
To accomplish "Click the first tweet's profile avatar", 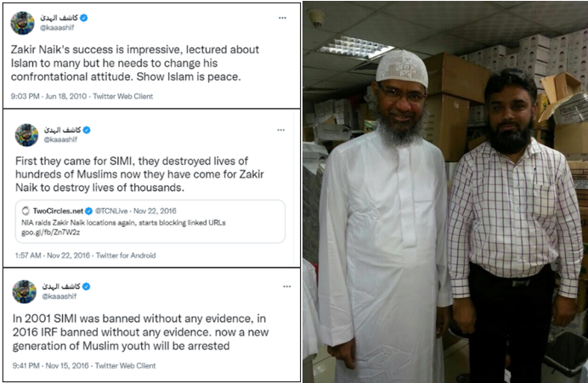I will (x=22, y=23).
